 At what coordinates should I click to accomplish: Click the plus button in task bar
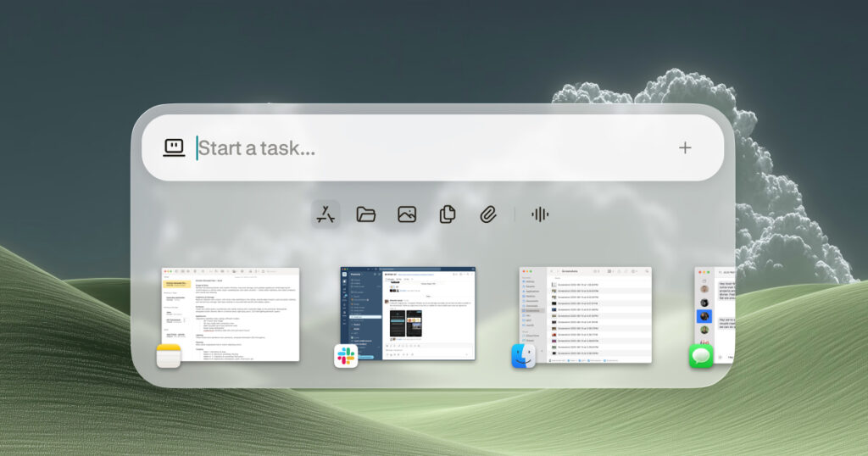click(685, 147)
